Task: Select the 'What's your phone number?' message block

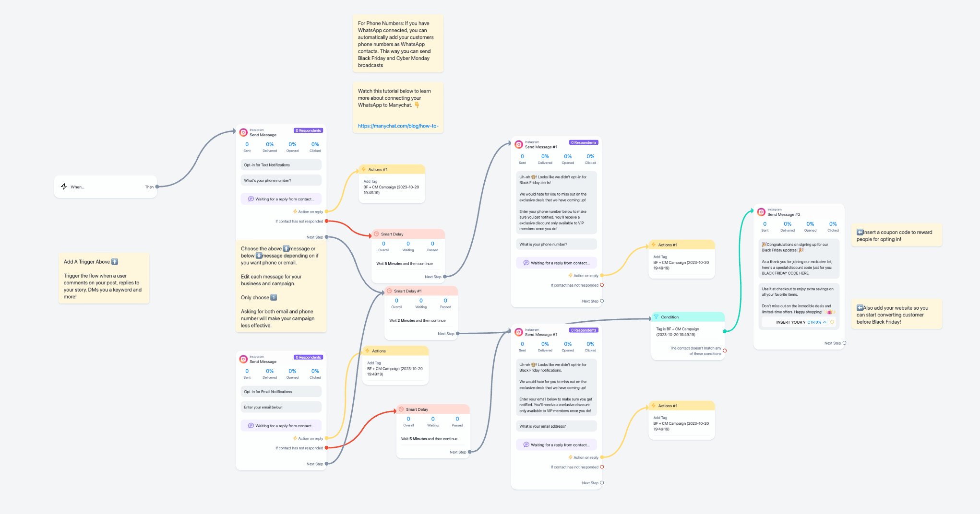Action: 281,181
